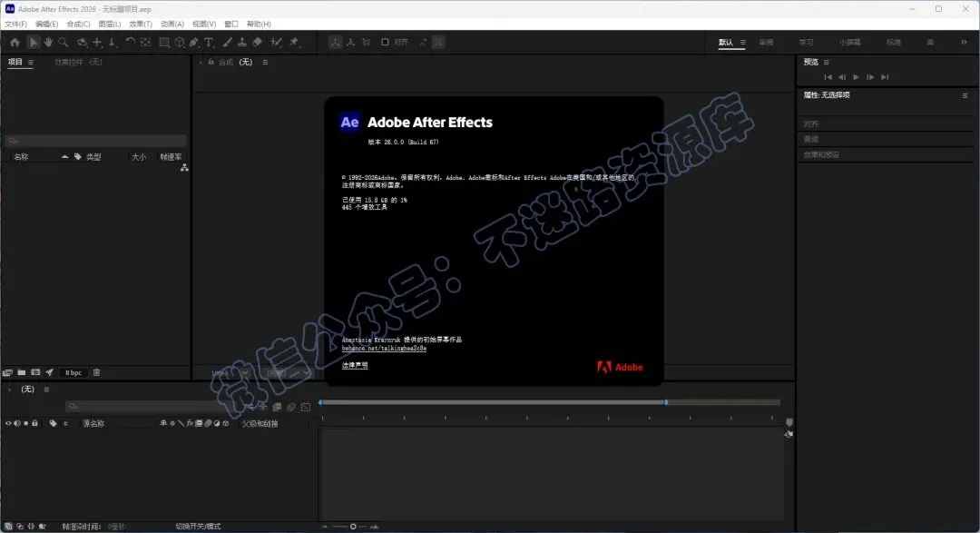Select the Type T tool

tap(209, 42)
